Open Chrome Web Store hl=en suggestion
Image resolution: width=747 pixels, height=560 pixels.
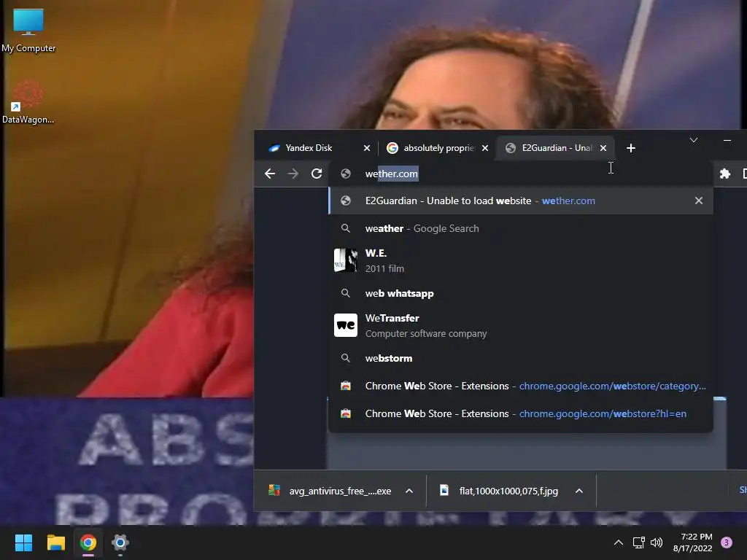pyautogui.click(x=521, y=413)
